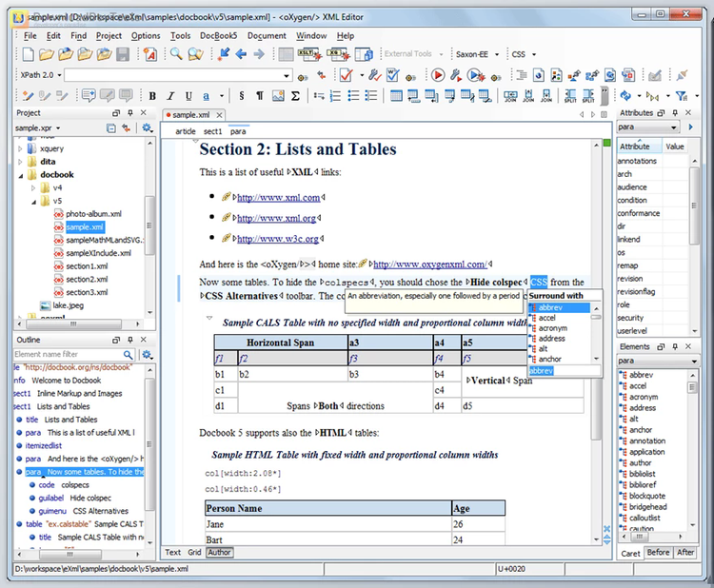Open the Project panel settings gear icon
The height and width of the screenshot is (588, 714).
[147, 127]
